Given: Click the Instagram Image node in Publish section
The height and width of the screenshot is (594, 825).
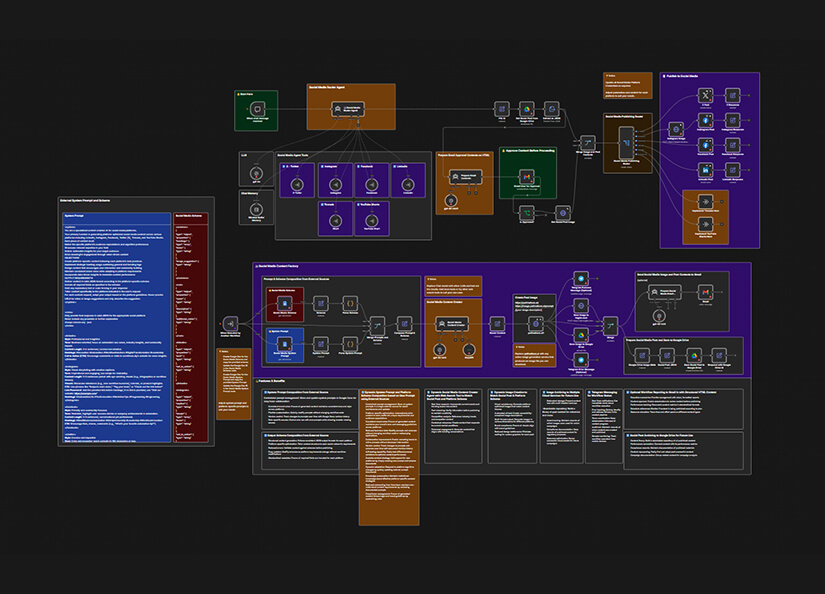Looking at the screenshot, I should pyautogui.click(x=676, y=129).
